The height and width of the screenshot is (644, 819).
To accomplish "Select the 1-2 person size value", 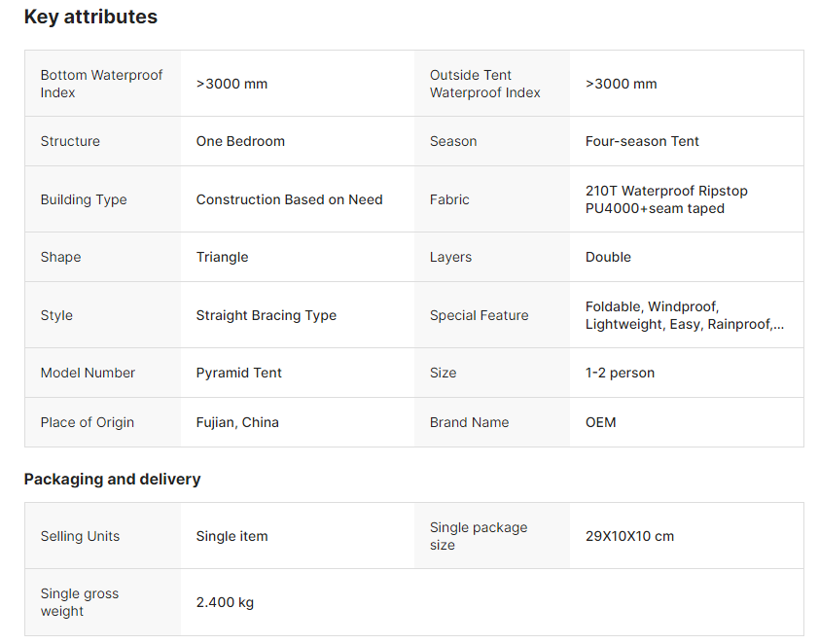I will (620, 373).
